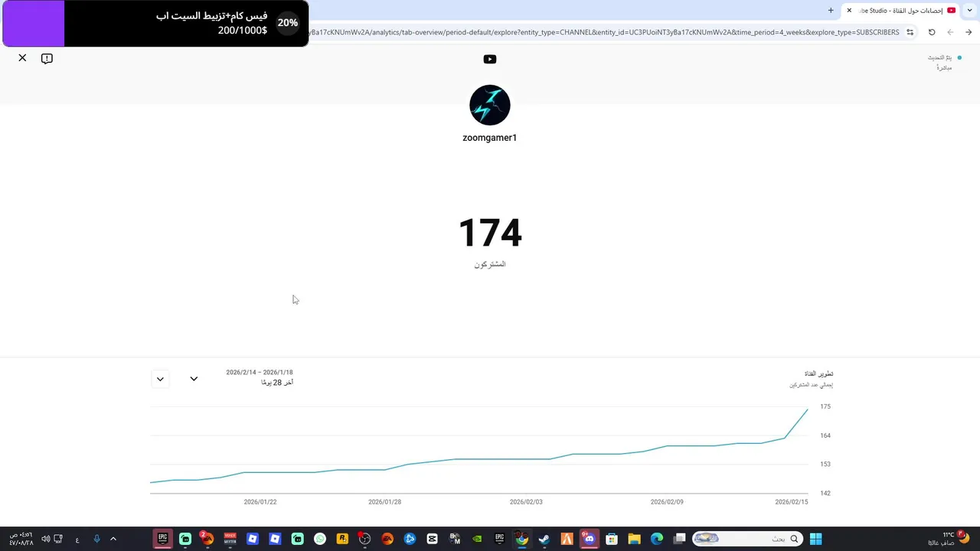This screenshot has height=551, width=980.
Task: Click the send feedback icon
Action: point(47,58)
